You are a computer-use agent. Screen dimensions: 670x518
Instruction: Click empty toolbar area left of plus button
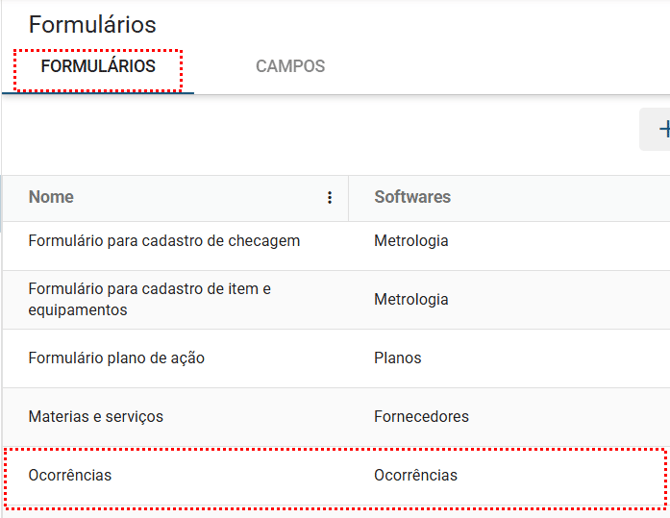point(400,131)
